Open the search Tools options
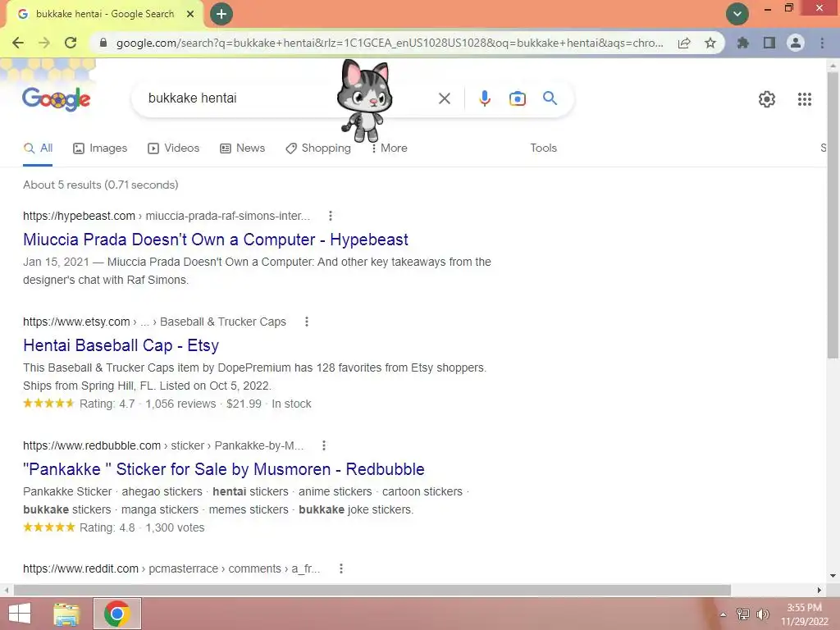 [x=543, y=148]
